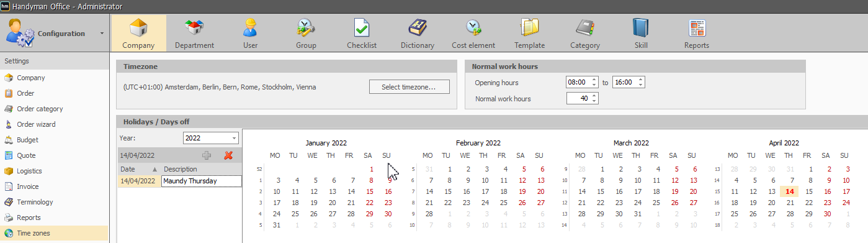Open the Company toolbar section
This screenshot has width=868, height=243.
[138, 33]
